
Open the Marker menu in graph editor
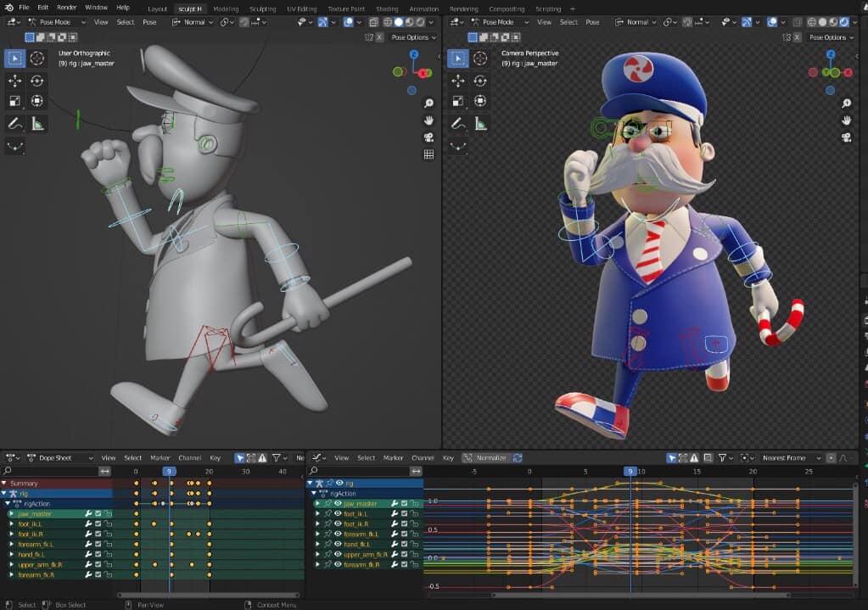click(393, 458)
